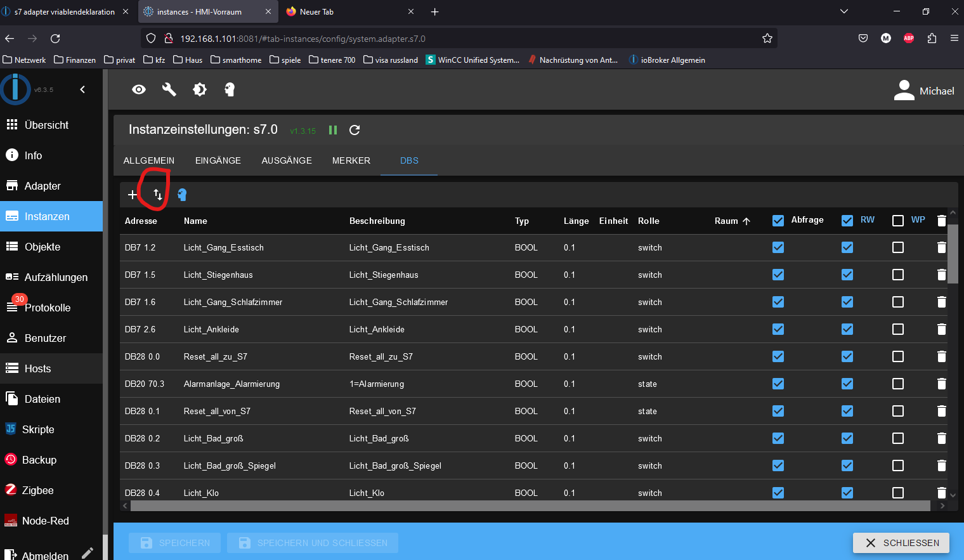
Task: Open the Firefox application menu
Action: pos(954,39)
